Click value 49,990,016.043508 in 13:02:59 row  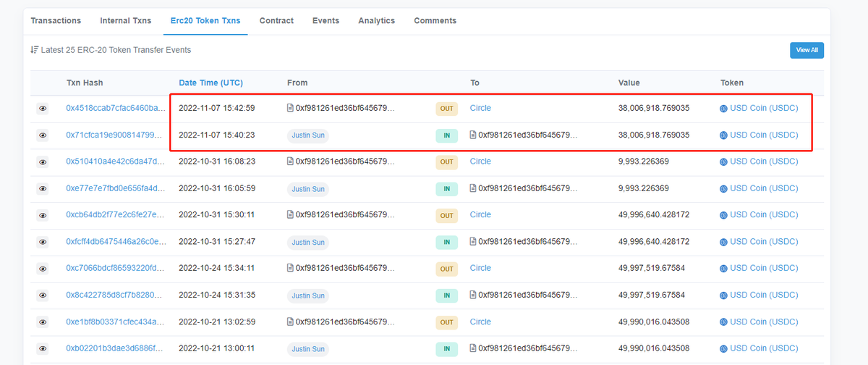coord(654,322)
